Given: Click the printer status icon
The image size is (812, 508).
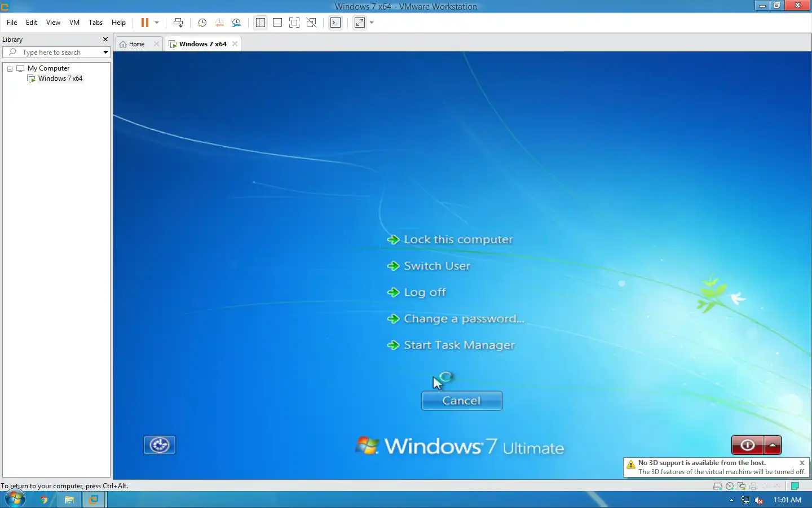Looking at the screenshot, I should click(753, 486).
